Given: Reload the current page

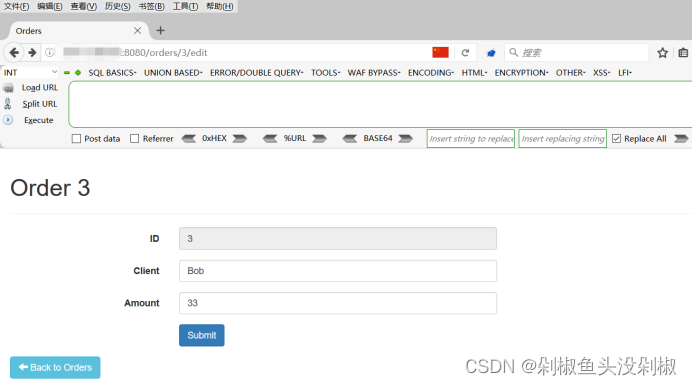Looking at the screenshot, I should coord(465,53).
